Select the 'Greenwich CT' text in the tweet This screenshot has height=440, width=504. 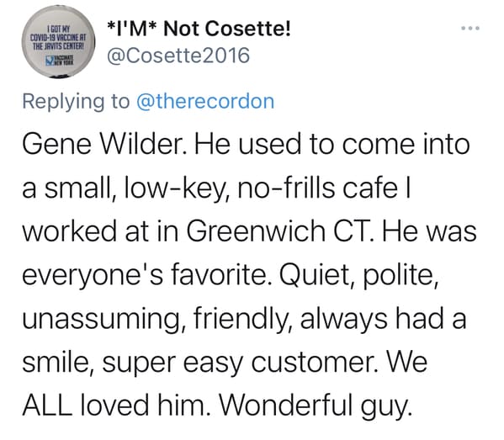coord(279,231)
